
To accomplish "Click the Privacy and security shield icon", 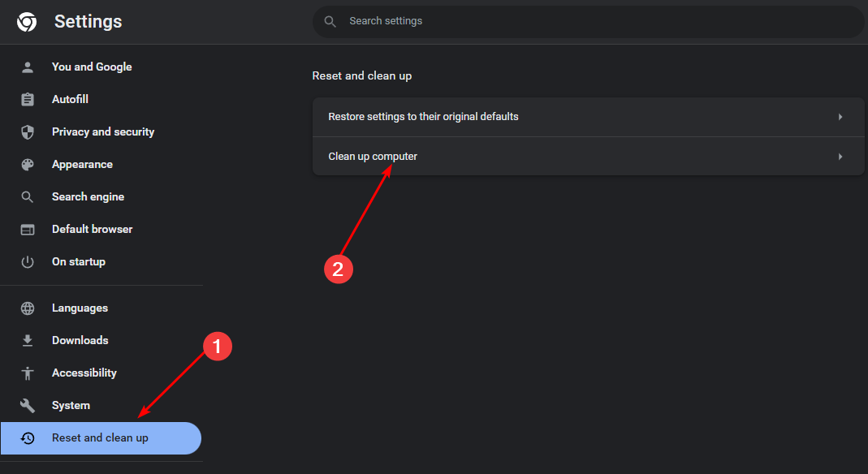I will (28, 132).
